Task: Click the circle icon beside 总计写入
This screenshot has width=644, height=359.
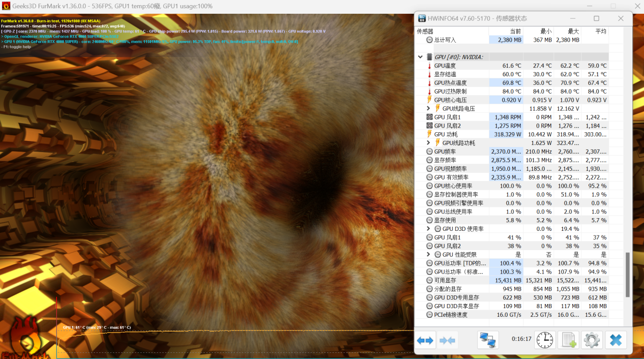Action: pyautogui.click(x=430, y=40)
